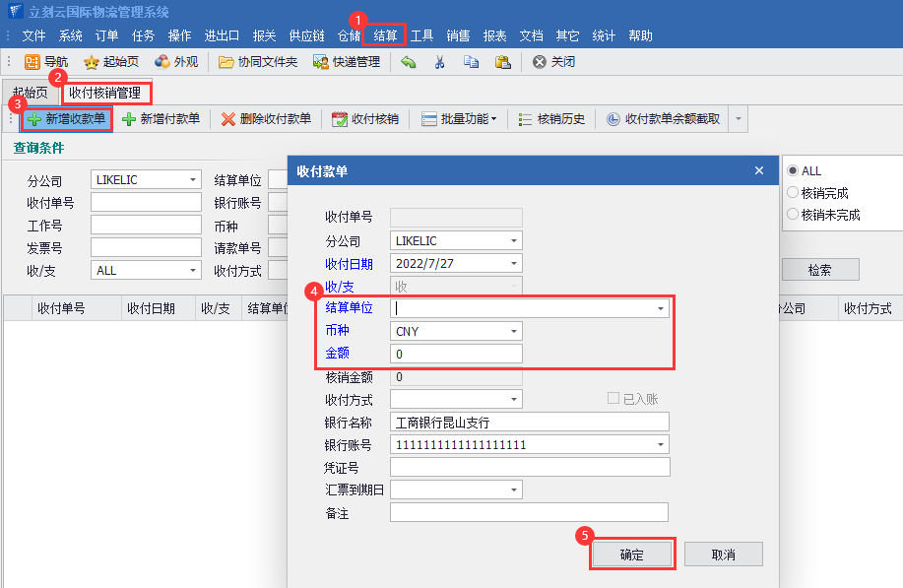Click the 取消 cancel button

pos(723,555)
